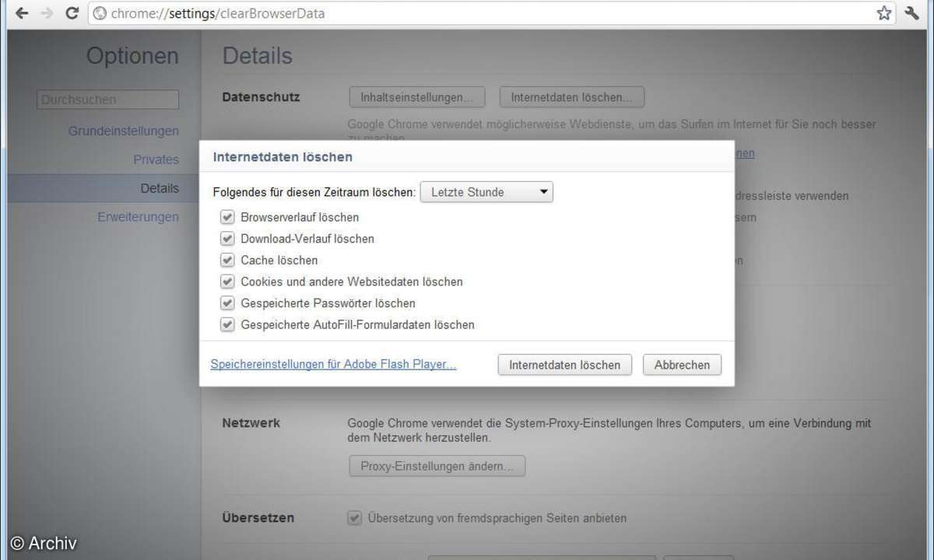Viewport: 934px width, 560px height.
Task: Open the wrench settings menu
Action: pos(912,13)
